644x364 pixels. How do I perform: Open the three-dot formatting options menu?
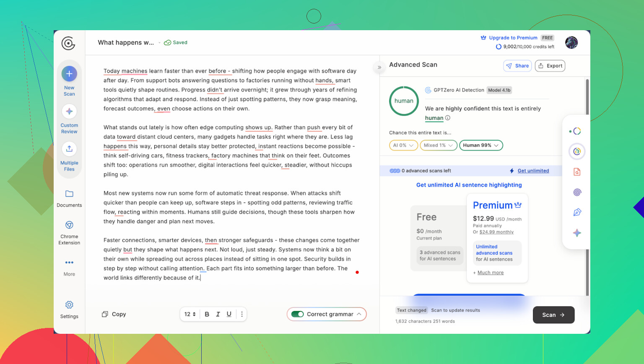[x=242, y=314]
